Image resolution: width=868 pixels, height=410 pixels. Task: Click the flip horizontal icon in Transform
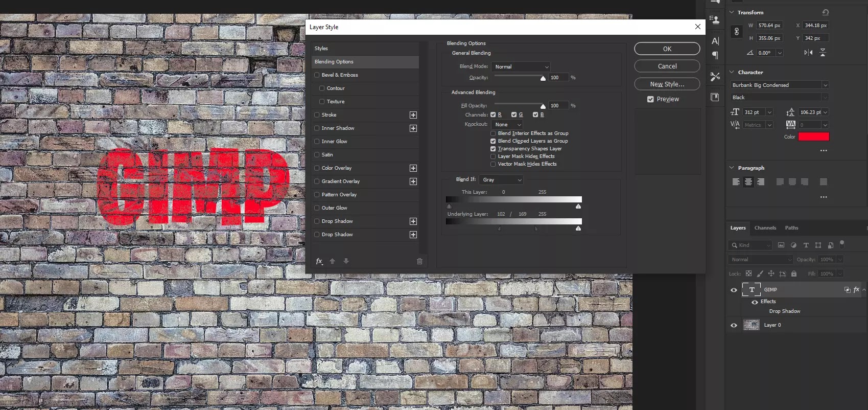808,53
